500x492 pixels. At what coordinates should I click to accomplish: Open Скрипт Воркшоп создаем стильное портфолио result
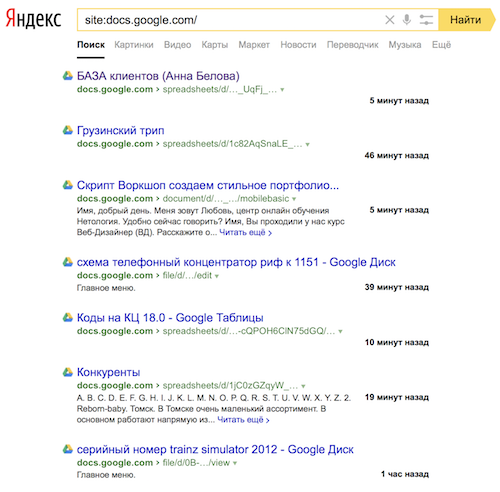(208, 185)
